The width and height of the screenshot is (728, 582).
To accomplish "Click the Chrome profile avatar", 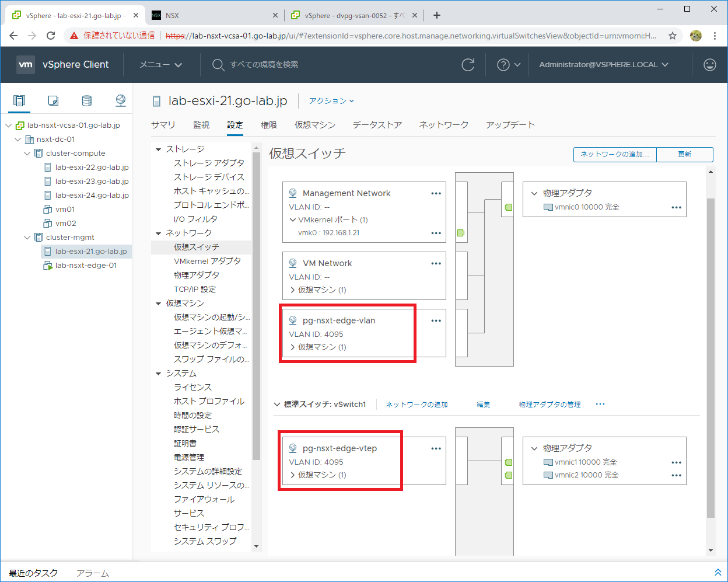I will pyautogui.click(x=695, y=36).
